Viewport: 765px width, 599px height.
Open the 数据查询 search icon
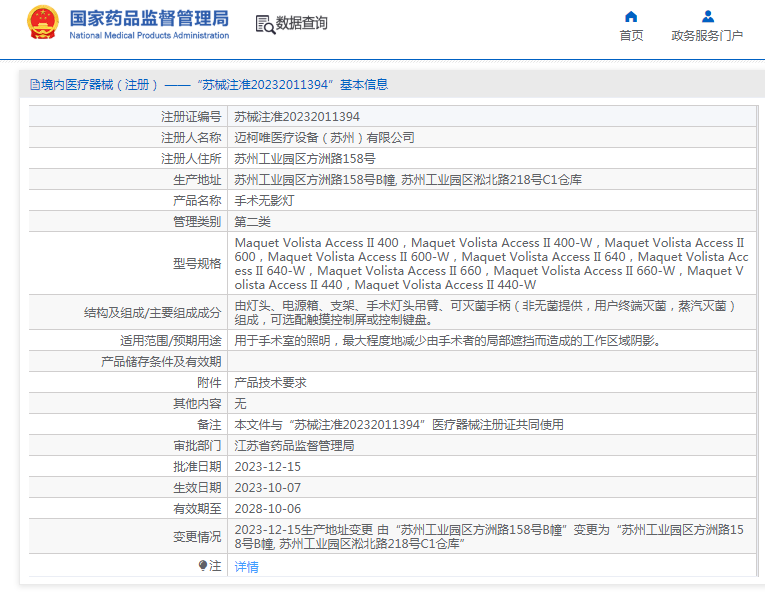265,24
